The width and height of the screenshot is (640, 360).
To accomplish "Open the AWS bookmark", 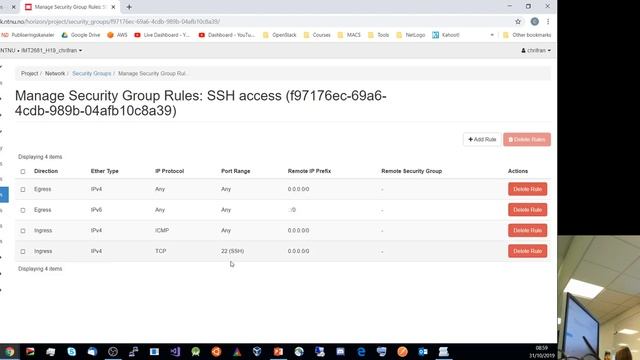I will coord(117,35).
